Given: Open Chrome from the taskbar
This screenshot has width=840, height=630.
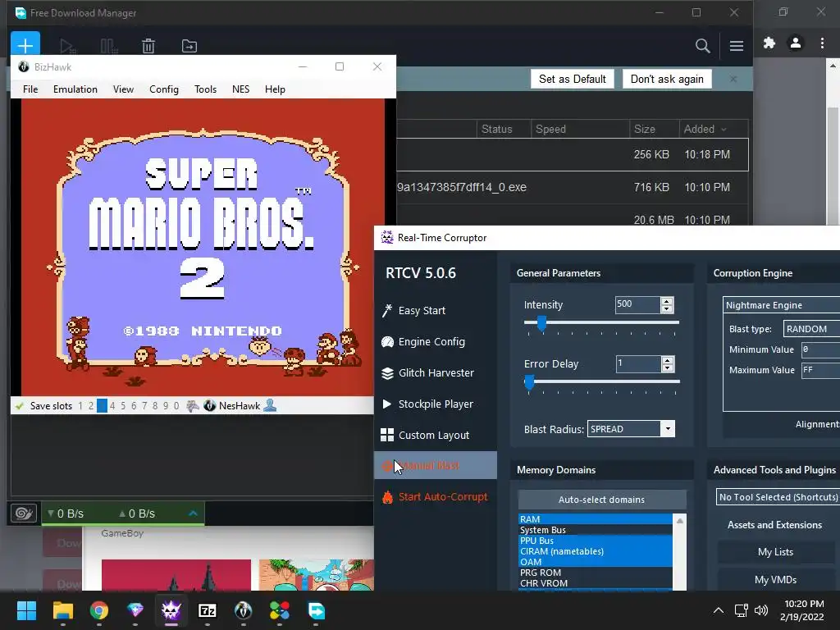Looking at the screenshot, I should 99,610.
